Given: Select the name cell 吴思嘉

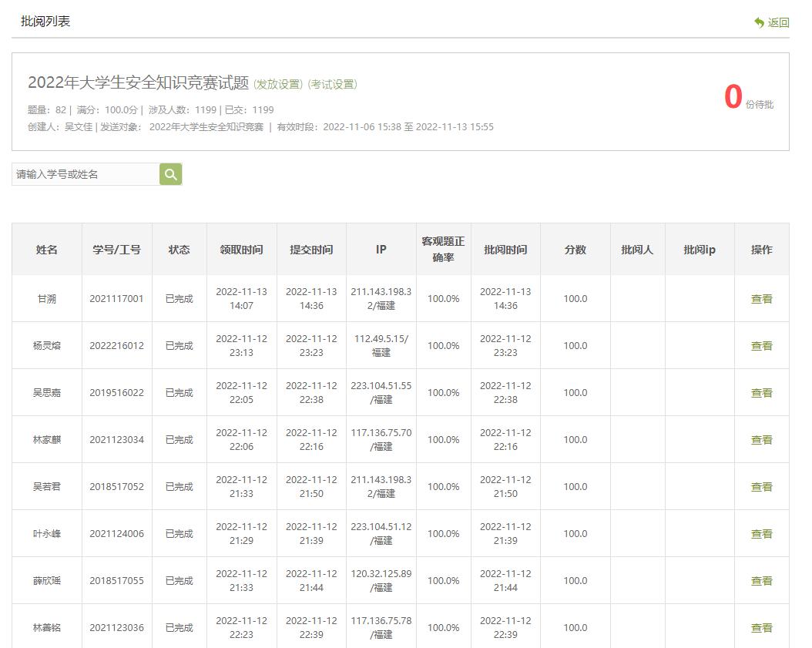Looking at the screenshot, I should pyautogui.click(x=46, y=393).
